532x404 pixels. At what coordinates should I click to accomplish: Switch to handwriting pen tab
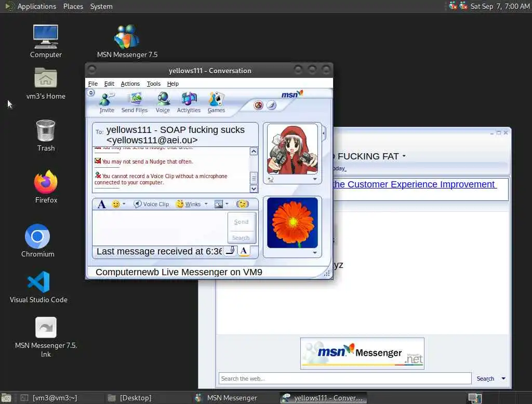[x=230, y=251]
